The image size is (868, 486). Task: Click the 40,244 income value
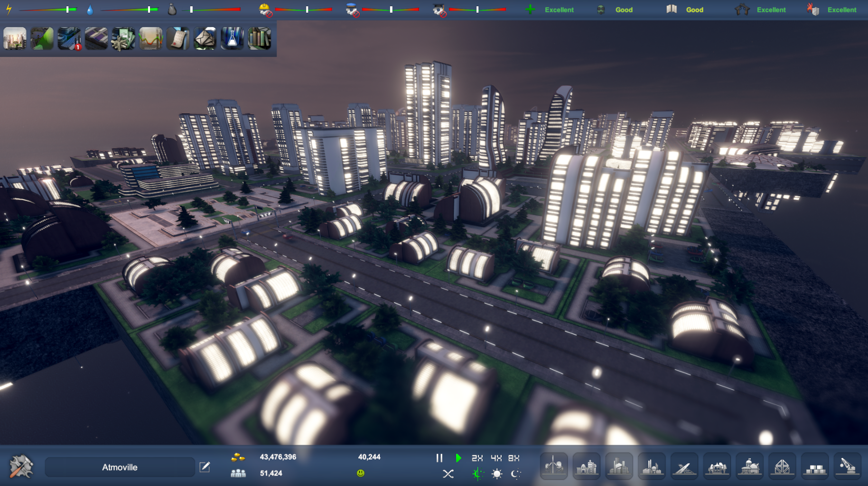[369, 457]
